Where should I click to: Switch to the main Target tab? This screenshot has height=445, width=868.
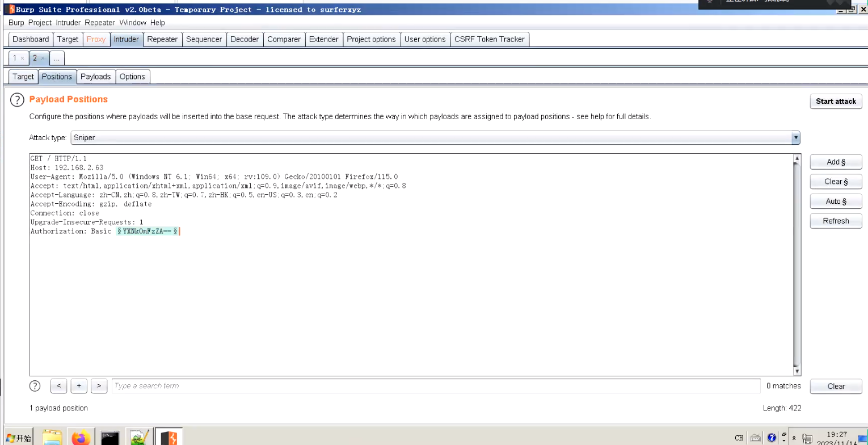[x=68, y=39]
